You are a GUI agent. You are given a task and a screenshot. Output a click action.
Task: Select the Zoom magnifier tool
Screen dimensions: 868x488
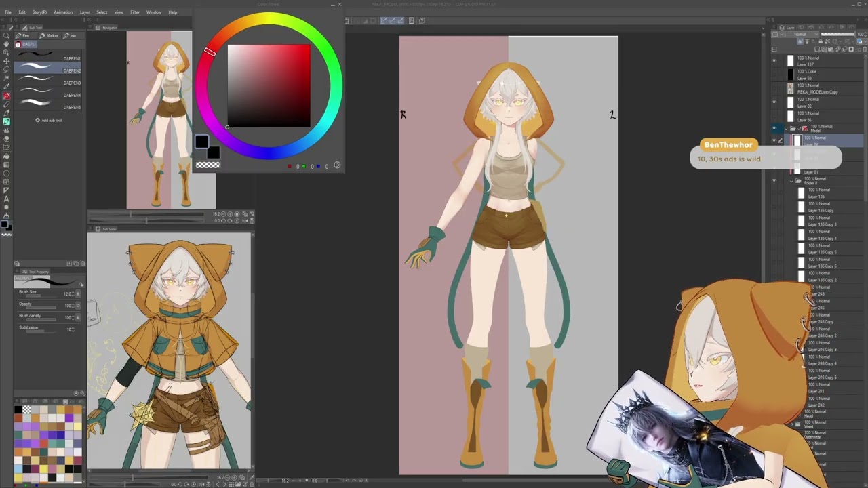[x=6, y=35]
